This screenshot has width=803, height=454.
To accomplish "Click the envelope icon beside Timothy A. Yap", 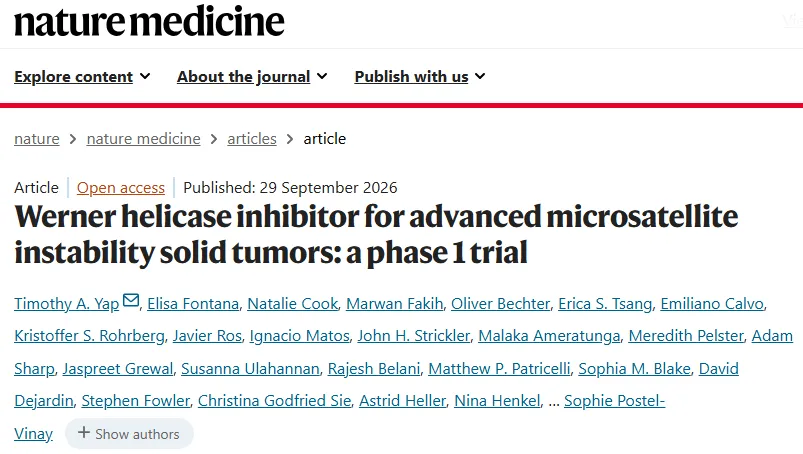I will [131, 300].
